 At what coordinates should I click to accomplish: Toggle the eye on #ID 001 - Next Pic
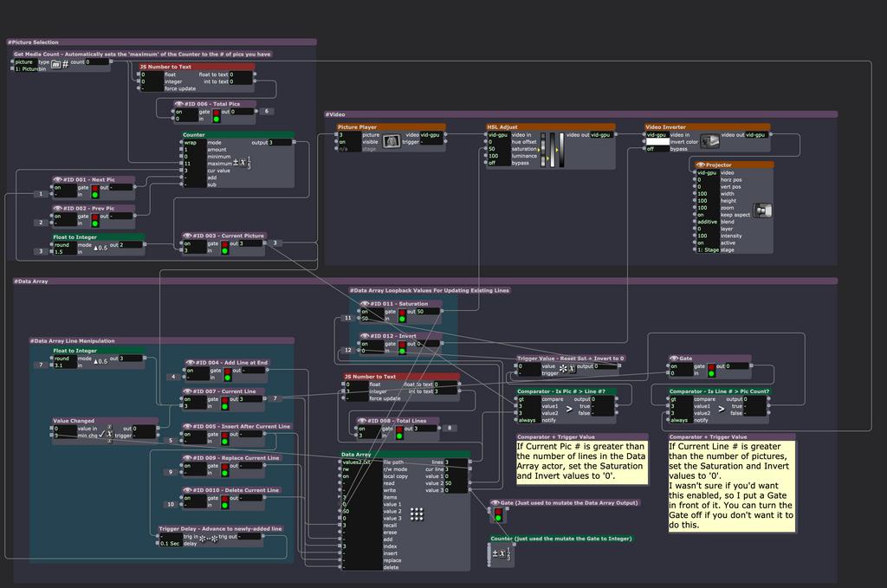click(x=57, y=180)
